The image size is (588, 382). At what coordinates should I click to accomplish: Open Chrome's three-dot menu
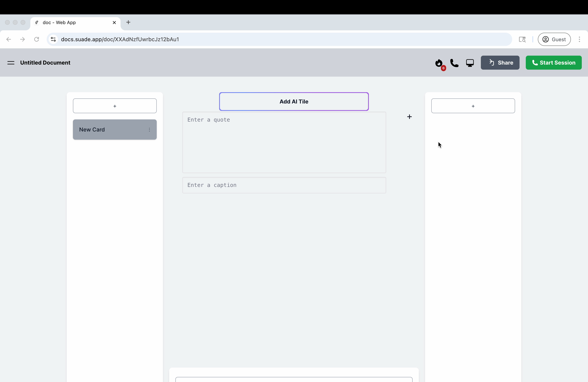(579, 39)
